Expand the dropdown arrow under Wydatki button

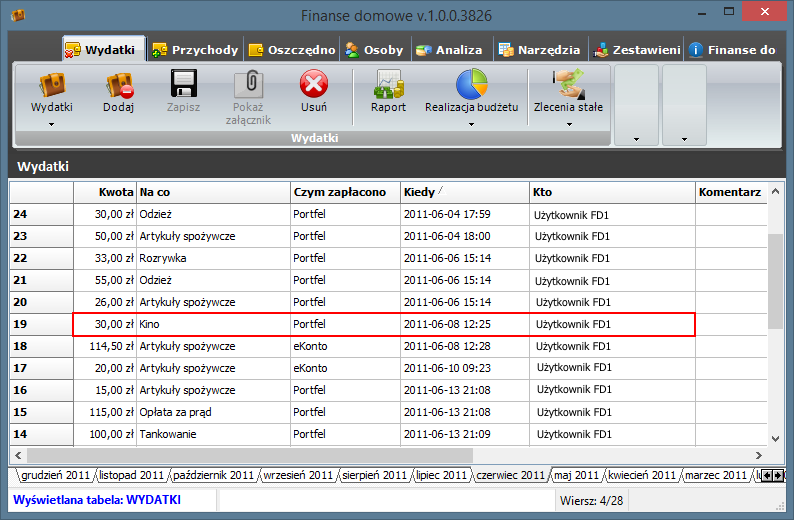click(x=51, y=125)
